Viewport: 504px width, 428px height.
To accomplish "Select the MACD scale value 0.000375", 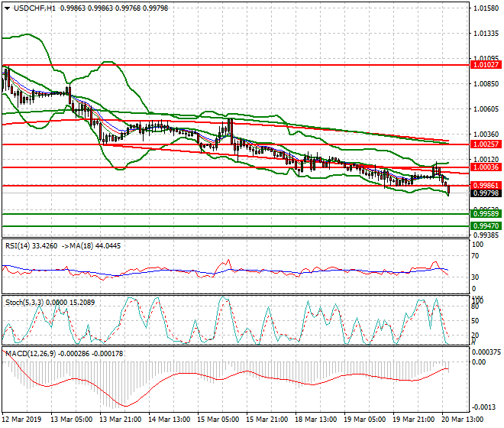I will pos(486,352).
